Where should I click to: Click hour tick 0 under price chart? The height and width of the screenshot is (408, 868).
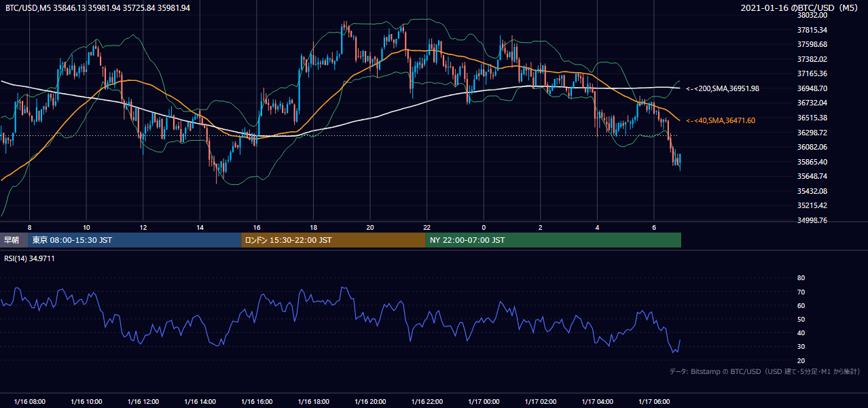(x=484, y=227)
